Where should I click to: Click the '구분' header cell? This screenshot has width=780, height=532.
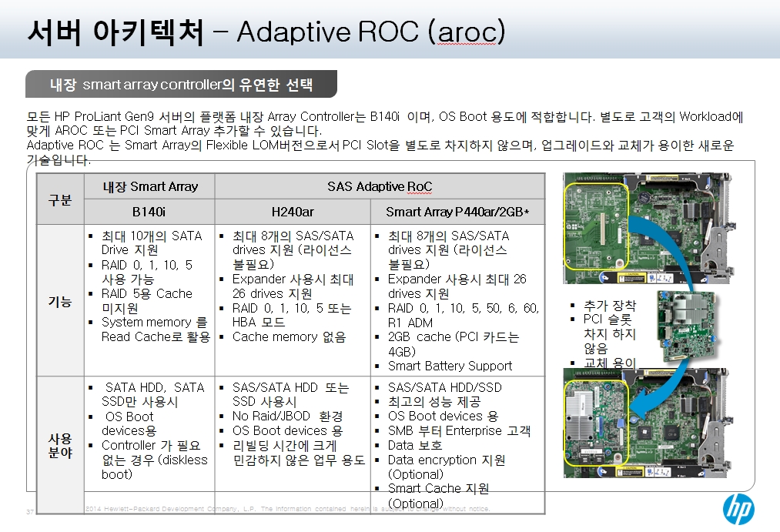click(x=60, y=199)
